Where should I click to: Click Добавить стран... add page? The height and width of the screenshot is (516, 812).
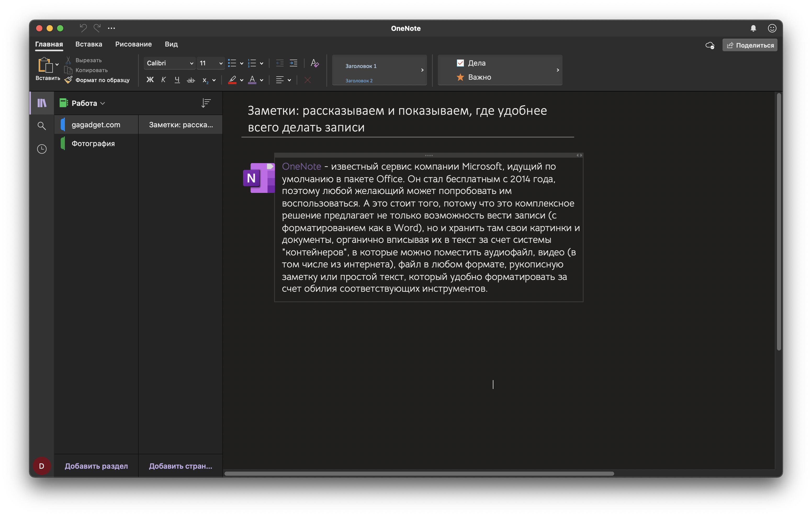[x=181, y=466]
